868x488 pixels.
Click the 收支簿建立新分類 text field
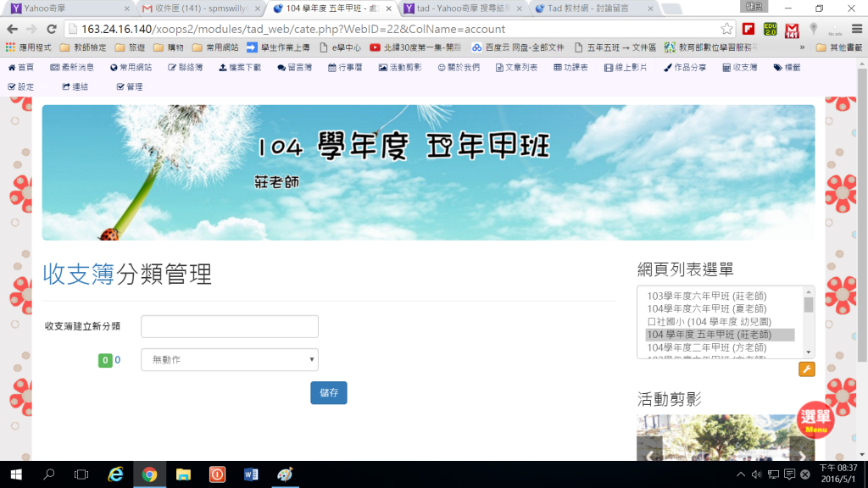(229, 326)
